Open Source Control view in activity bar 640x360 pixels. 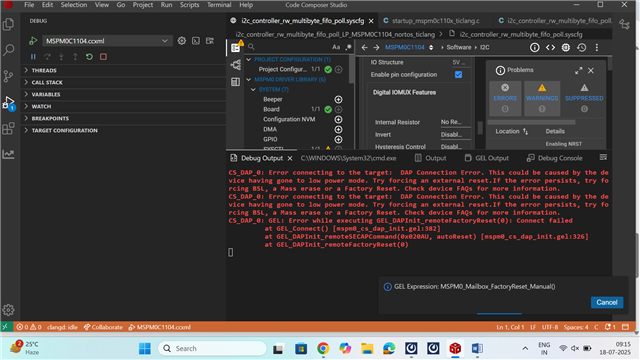click(9, 76)
